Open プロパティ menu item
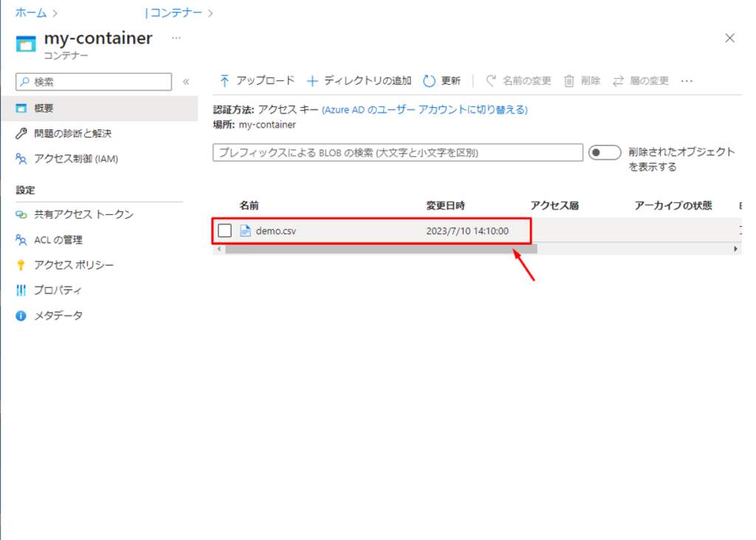The width and height of the screenshot is (756, 540). click(x=100, y=290)
